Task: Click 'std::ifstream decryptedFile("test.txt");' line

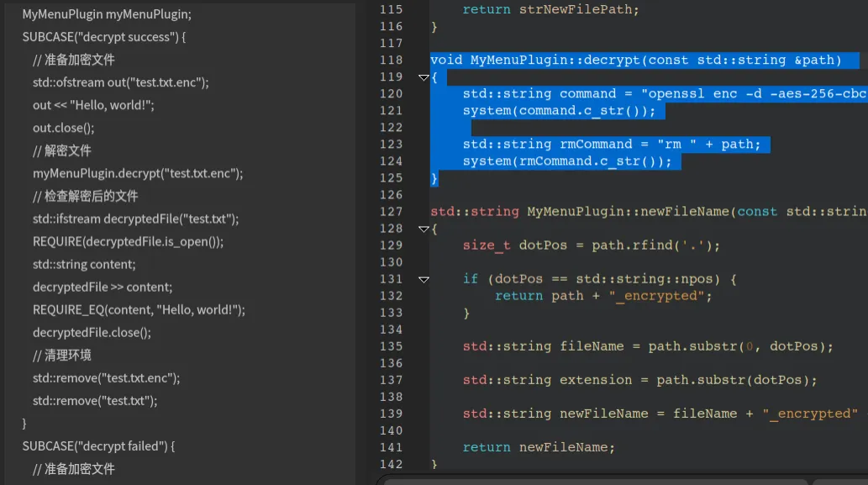Action: (x=135, y=219)
